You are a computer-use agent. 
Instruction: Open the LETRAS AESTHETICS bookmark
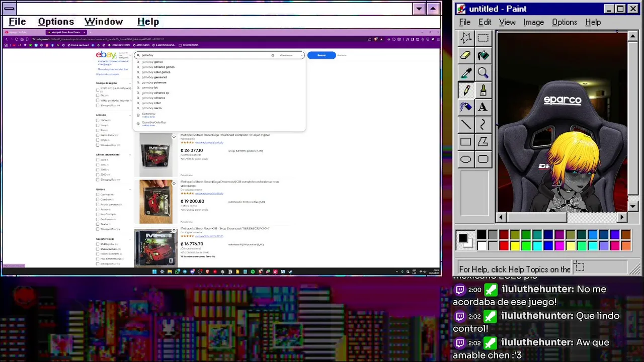pyautogui.click(x=118, y=45)
